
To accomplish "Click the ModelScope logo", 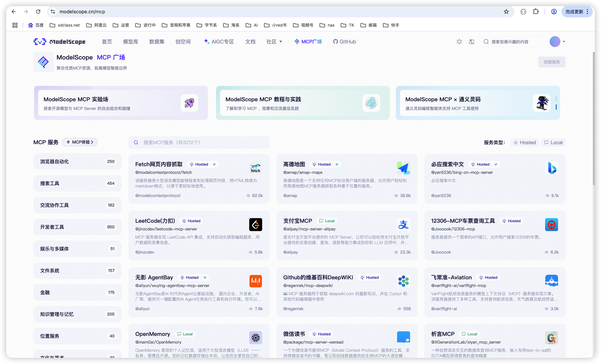I will (x=59, y=42).
